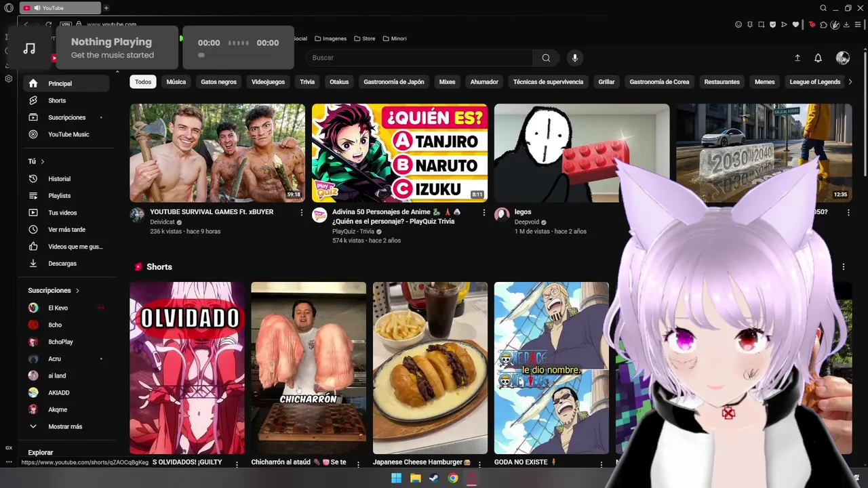
Task: Click the My Flow send icon
Action: coord(784,25)
